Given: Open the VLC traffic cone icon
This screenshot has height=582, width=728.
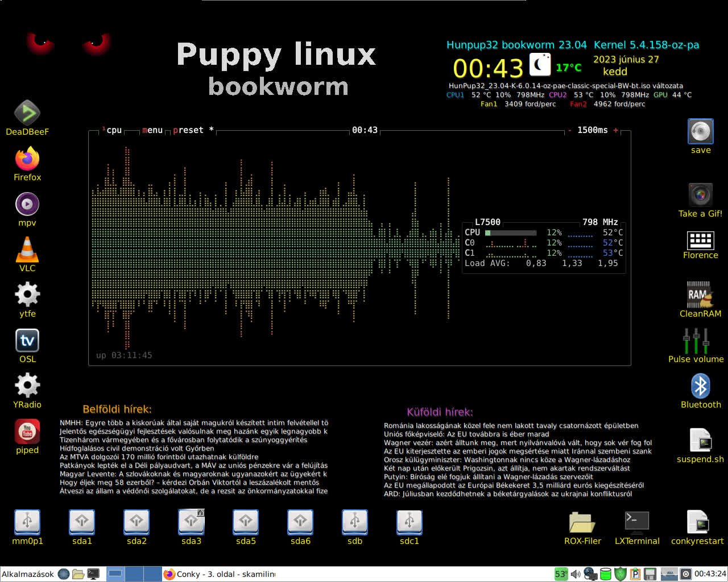Looking at the screenshot, I should tap(27, 250).
